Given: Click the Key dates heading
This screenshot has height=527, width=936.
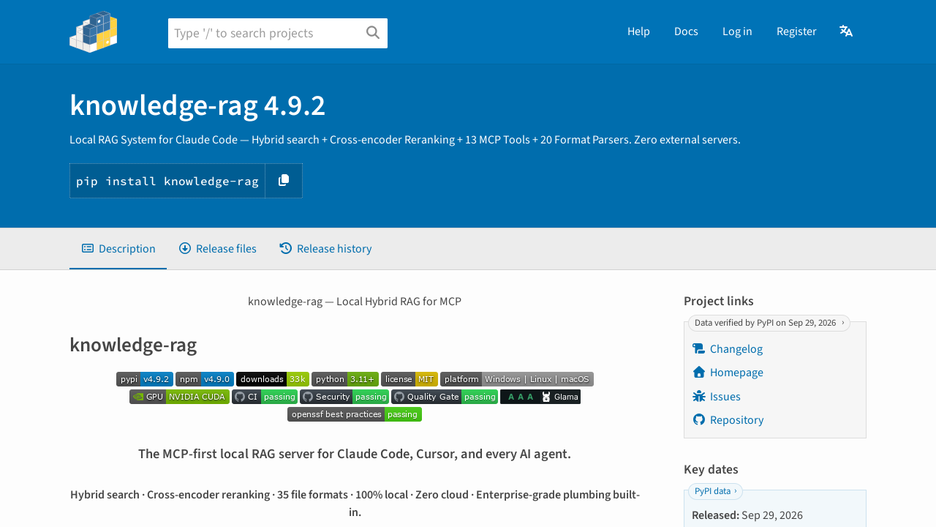Looking at the screenshot, I should [710, 469].
